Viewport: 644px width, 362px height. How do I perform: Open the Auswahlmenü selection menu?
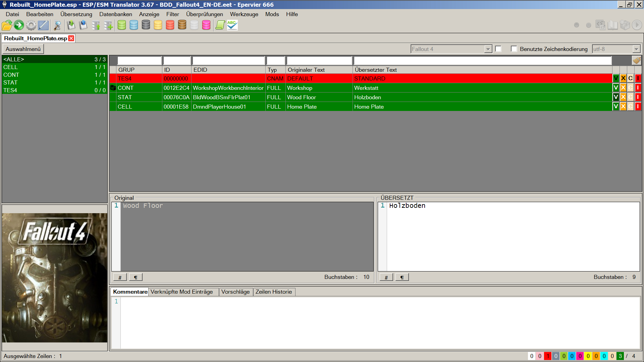click(x=23, y=49)
